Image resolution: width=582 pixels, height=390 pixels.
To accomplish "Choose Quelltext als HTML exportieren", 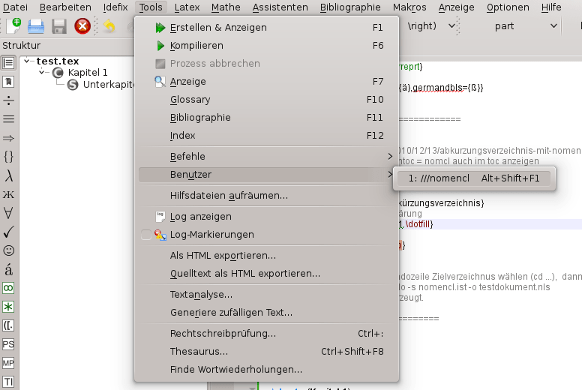I will click(266, 273).
